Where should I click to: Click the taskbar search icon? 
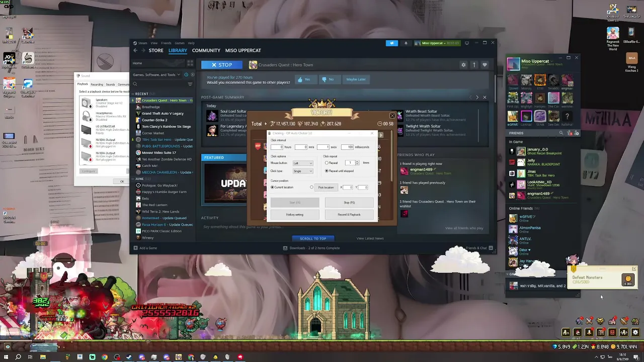[x=18, y=357]
